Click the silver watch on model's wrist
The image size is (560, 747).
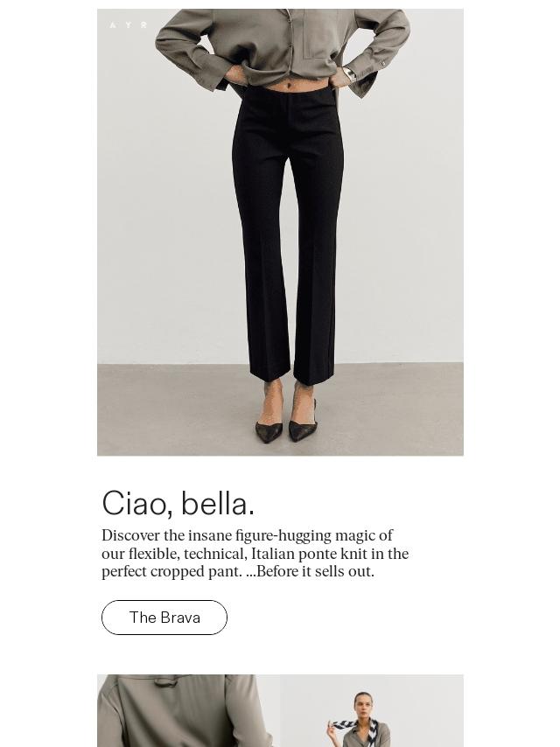[x=349, y=74]
